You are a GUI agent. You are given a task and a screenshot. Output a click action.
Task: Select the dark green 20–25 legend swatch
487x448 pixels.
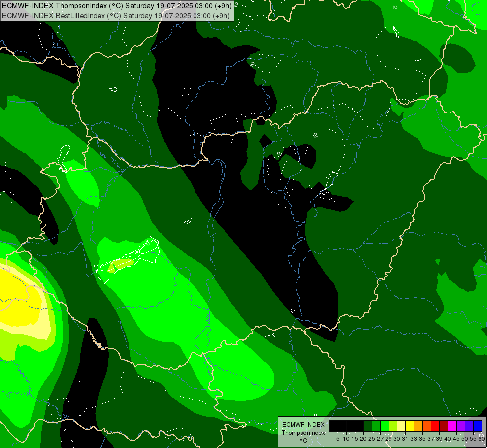tap(368, 426)
